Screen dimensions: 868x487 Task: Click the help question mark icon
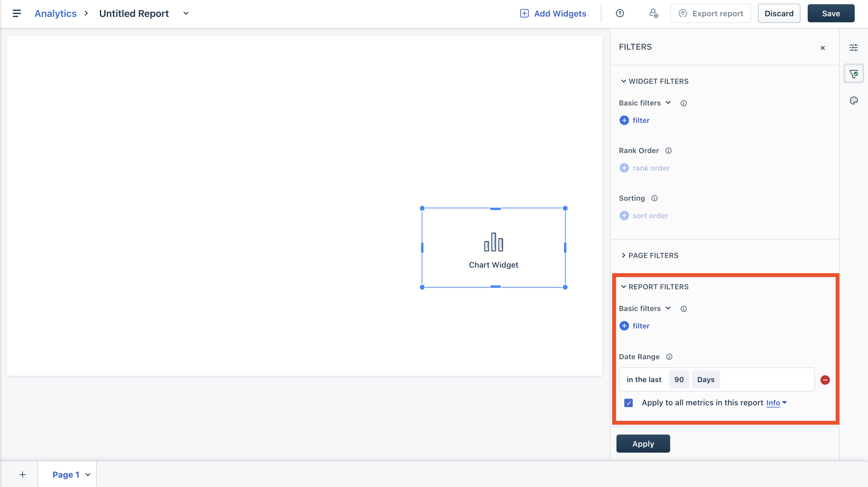(x=620, y=14)
